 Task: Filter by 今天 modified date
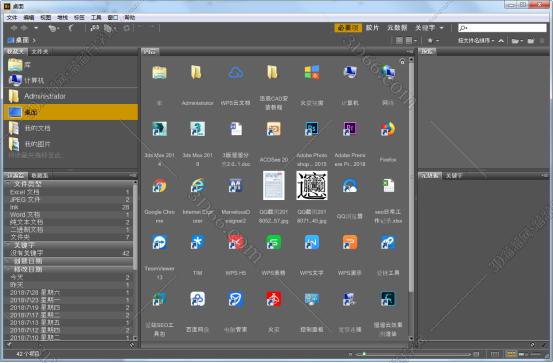pyautogui.click(x=69, y=277)
